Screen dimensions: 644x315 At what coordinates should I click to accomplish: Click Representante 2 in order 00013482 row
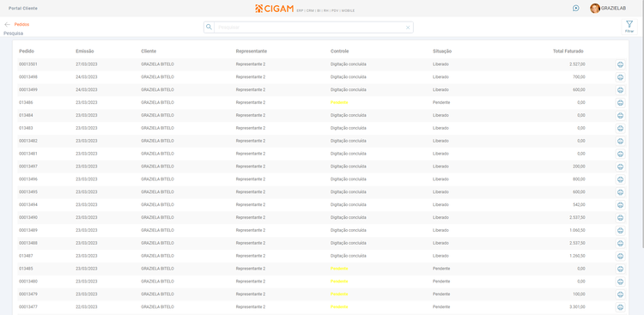(251, 141)
